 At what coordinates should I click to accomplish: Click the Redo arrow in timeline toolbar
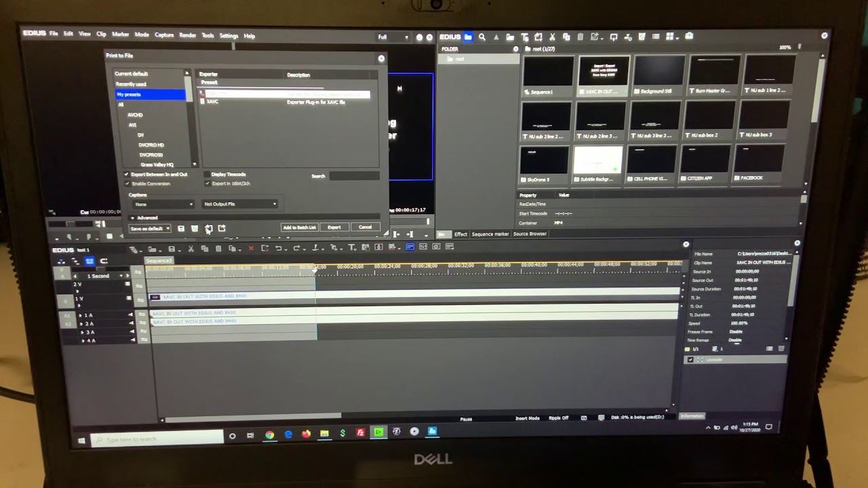coord(296,248)
